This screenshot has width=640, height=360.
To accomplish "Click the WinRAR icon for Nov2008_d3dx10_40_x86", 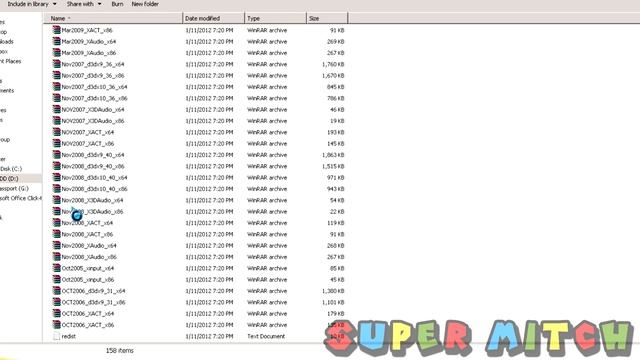I will (x=56, y=189).
